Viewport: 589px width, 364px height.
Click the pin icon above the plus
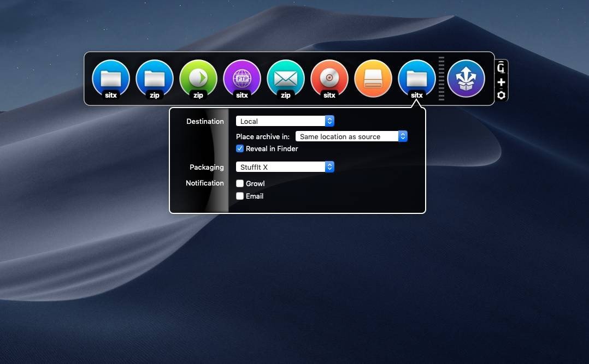pos(501,68)
